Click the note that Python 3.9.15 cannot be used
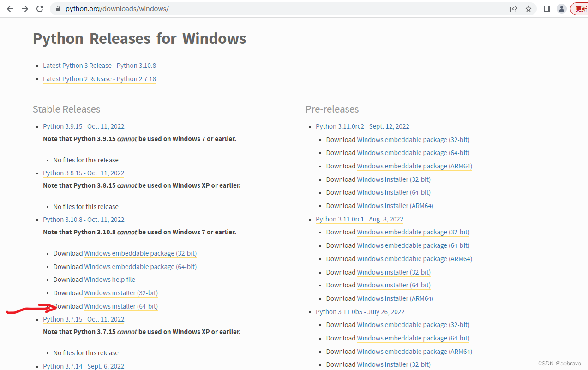The image size is (588, 370). click(x=139, y=139)
